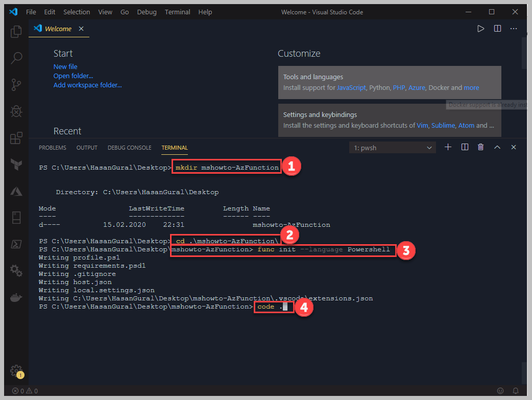
Task: Click the JavaScript language support link
Action: (x=351, y=87)
